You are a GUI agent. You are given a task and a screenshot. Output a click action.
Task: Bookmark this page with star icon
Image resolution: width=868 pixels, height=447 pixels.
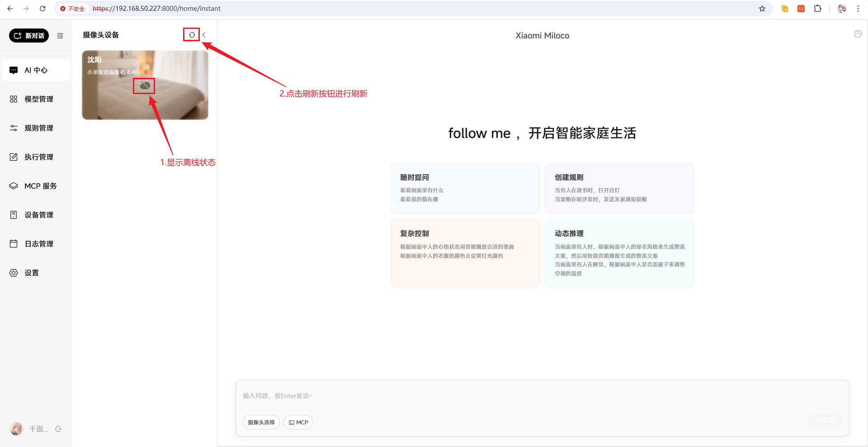[762, 9]
